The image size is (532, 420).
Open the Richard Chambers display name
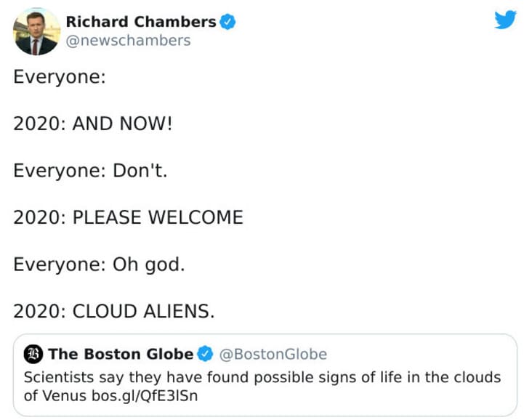[x=141, y=22]
